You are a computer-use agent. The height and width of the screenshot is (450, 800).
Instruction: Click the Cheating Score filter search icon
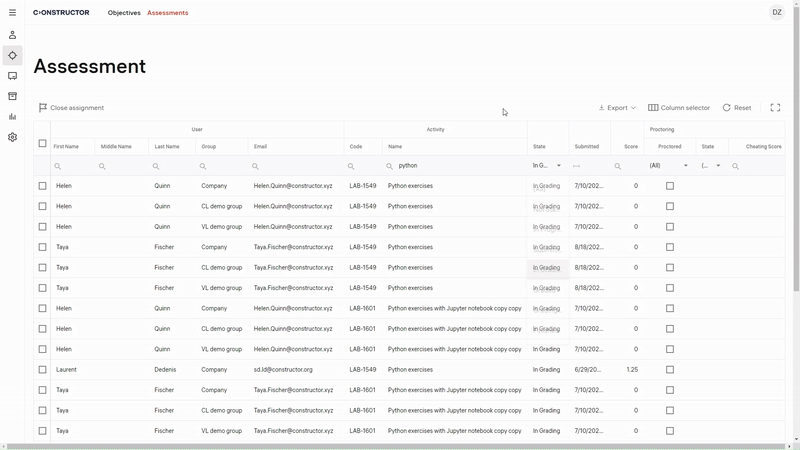click(x=735, y=166)
